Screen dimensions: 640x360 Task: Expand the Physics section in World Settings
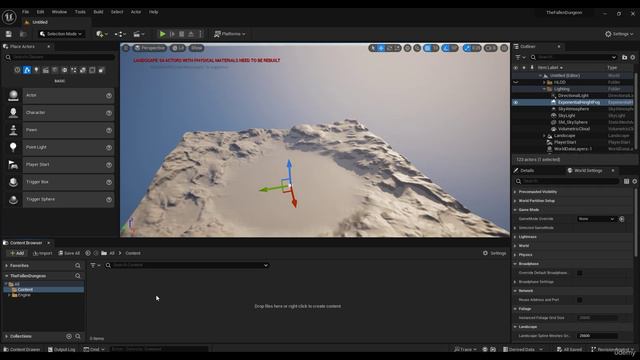(x=515, y=255)
